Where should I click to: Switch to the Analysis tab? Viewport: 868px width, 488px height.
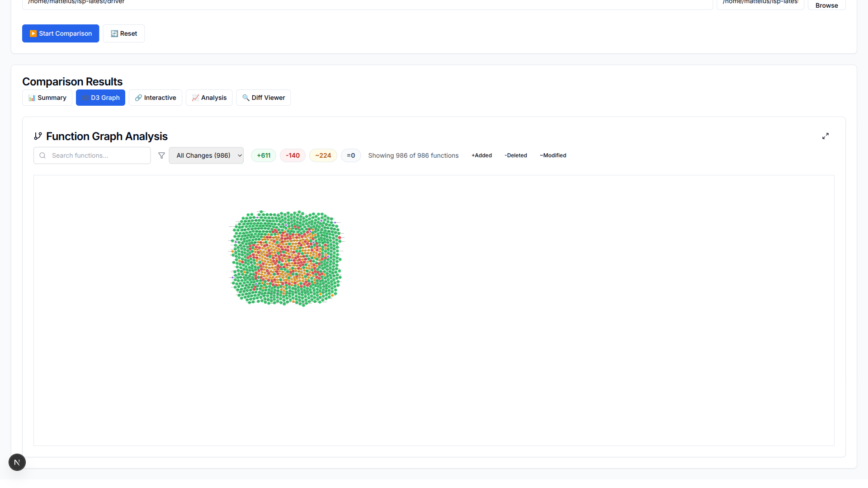209,98
